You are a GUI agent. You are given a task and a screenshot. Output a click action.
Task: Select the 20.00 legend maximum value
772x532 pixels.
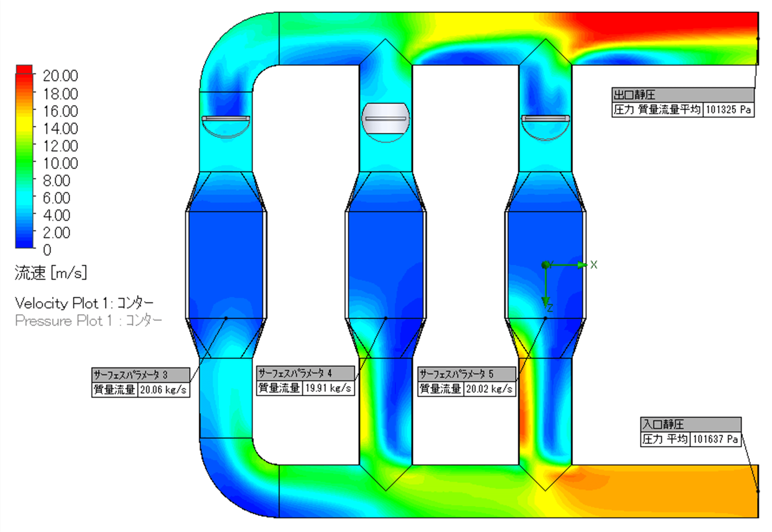pos(60,76)
